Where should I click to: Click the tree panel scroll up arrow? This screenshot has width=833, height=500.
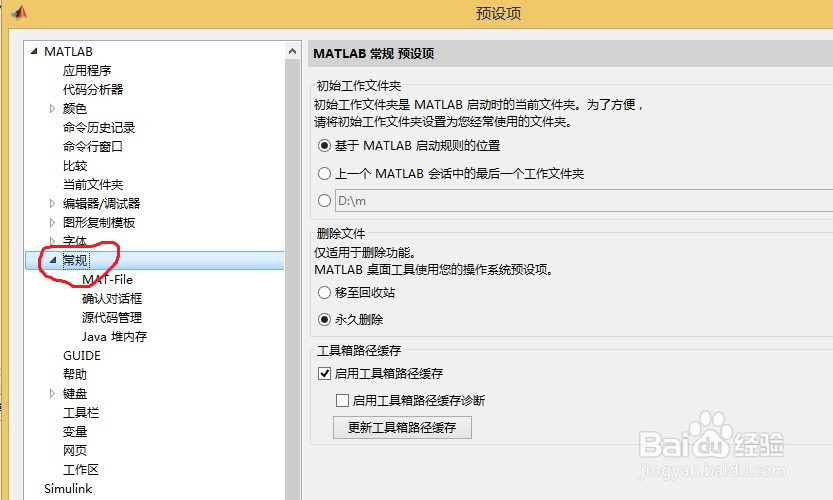[x=292, y=51]
